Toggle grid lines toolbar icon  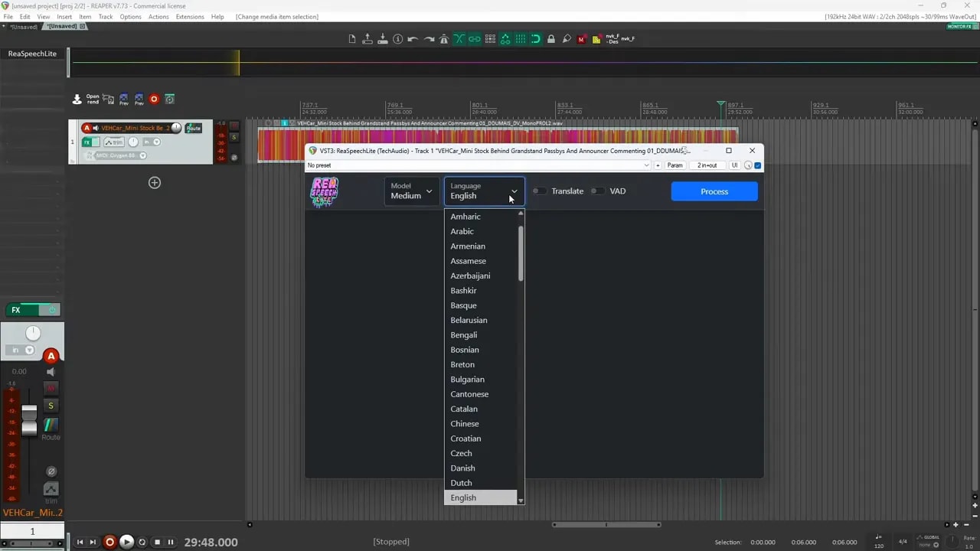pyautogui.click(x=521, y=39)
